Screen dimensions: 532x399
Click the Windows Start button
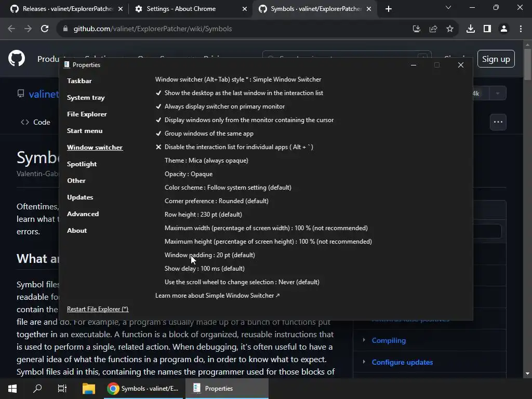(12, 389)
